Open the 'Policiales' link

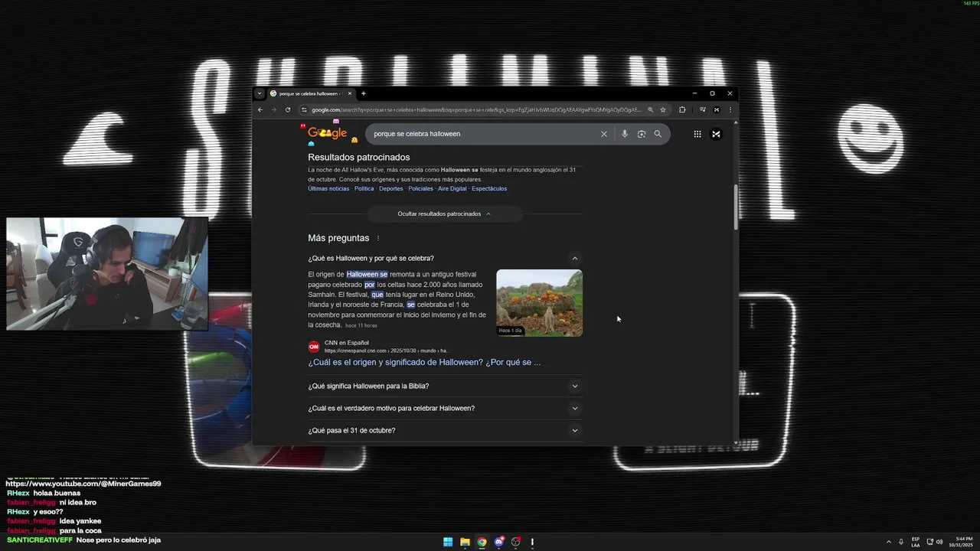pyautogui.click(x=420, y=188)
